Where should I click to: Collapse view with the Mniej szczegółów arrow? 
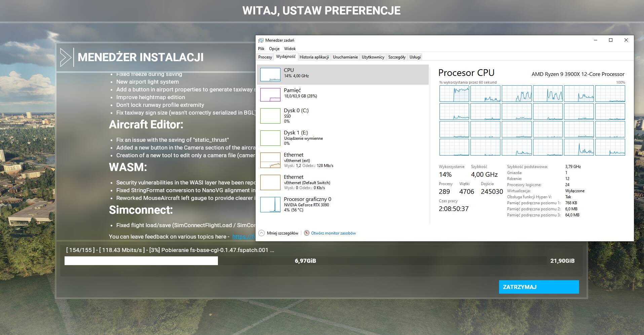coord(261,233)
